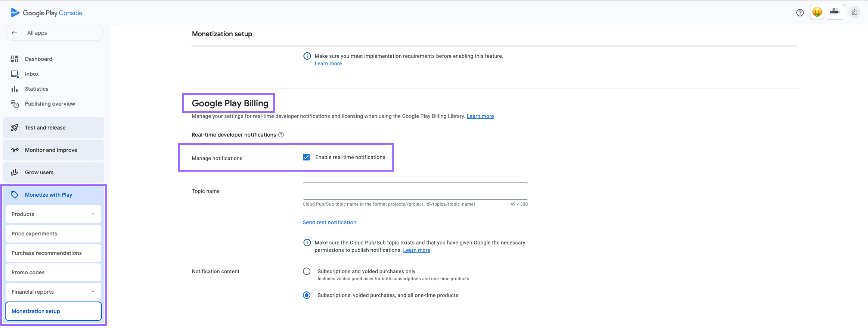This screenshot has height=328, width=868.
Task: Expand the Products dropdown in sidebar
Action: [93, 214]
